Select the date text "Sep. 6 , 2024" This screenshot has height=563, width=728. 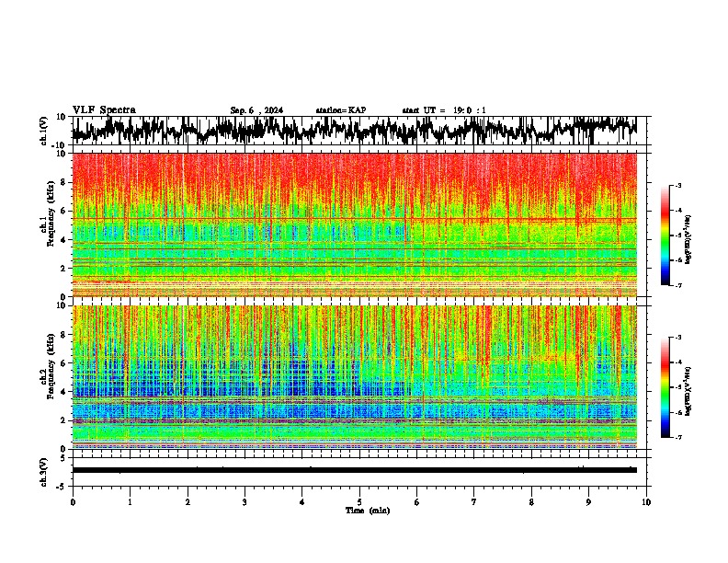(x=256, y=110)
